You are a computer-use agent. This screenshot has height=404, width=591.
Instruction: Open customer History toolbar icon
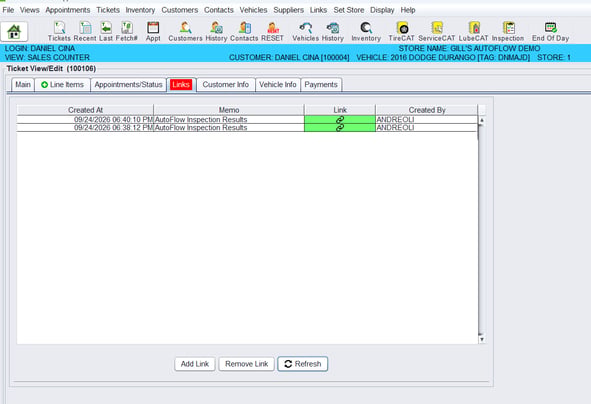[x=216, y=31]
